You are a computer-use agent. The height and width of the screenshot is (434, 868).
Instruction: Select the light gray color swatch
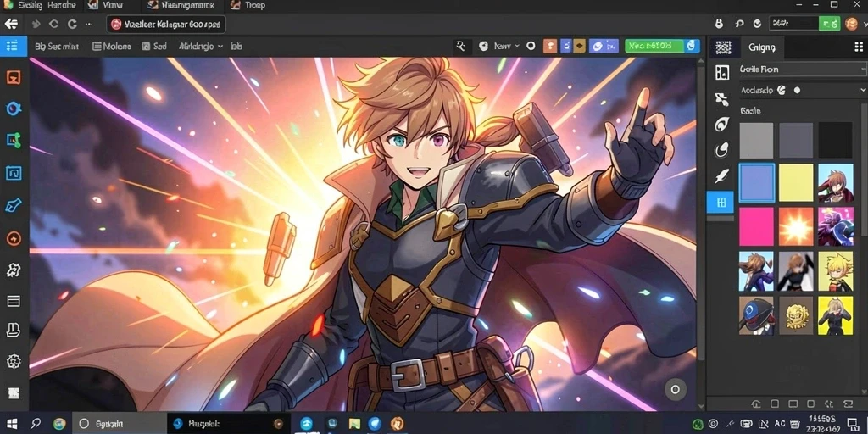pyautogui.click(x=756, y=141)
